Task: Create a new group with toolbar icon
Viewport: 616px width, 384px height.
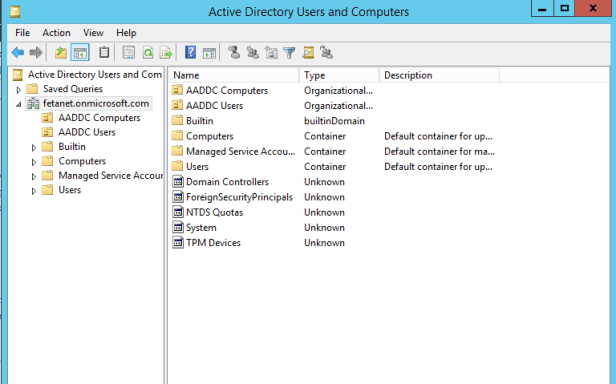Action: point(253,52)
